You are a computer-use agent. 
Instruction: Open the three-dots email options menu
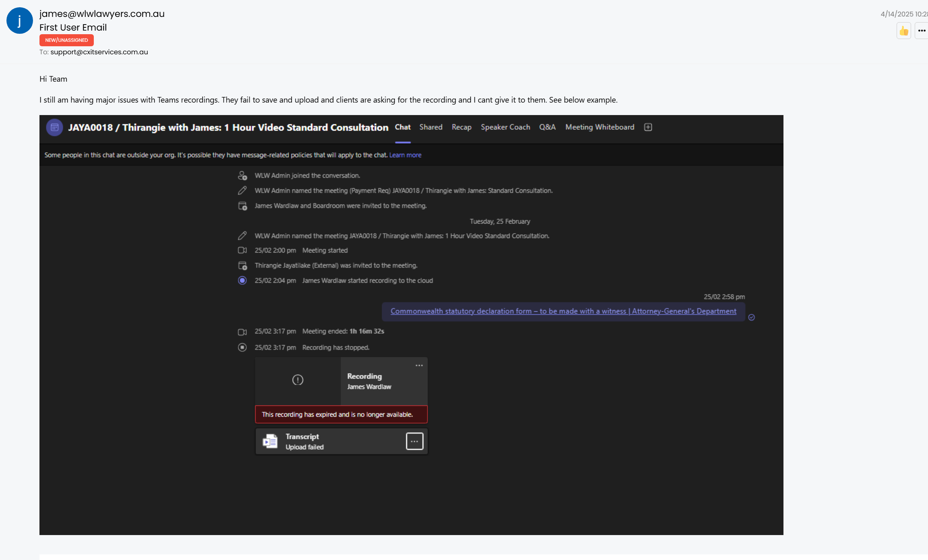pos(922,31)
